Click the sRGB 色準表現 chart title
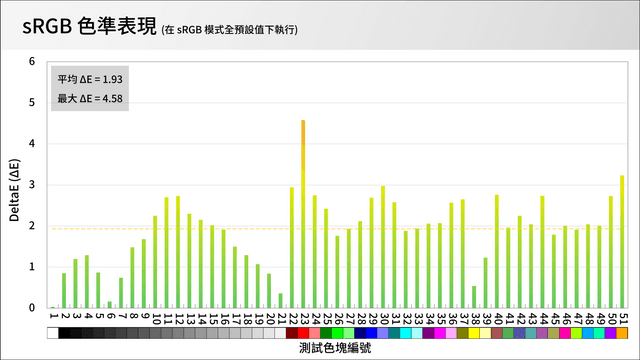 (89, 27)
